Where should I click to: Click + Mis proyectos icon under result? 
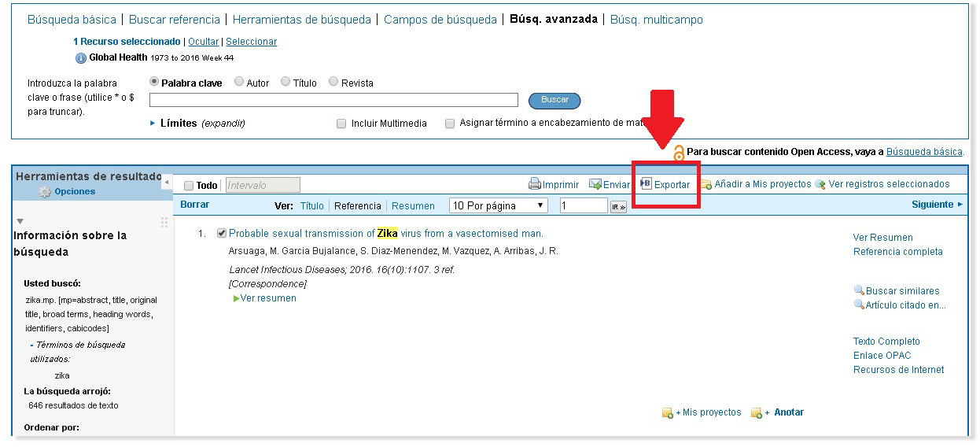point(668,413)
